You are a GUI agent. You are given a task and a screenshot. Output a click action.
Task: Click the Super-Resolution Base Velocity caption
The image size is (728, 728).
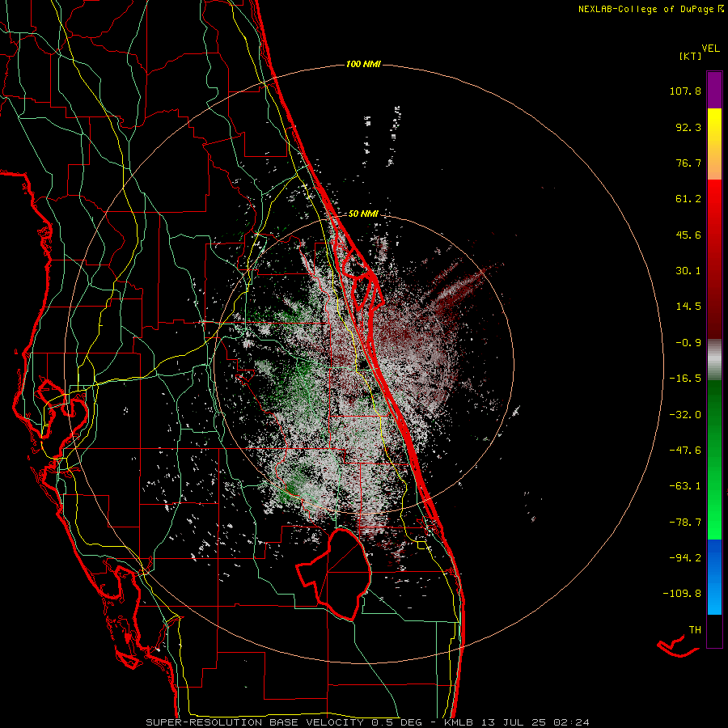285,722
